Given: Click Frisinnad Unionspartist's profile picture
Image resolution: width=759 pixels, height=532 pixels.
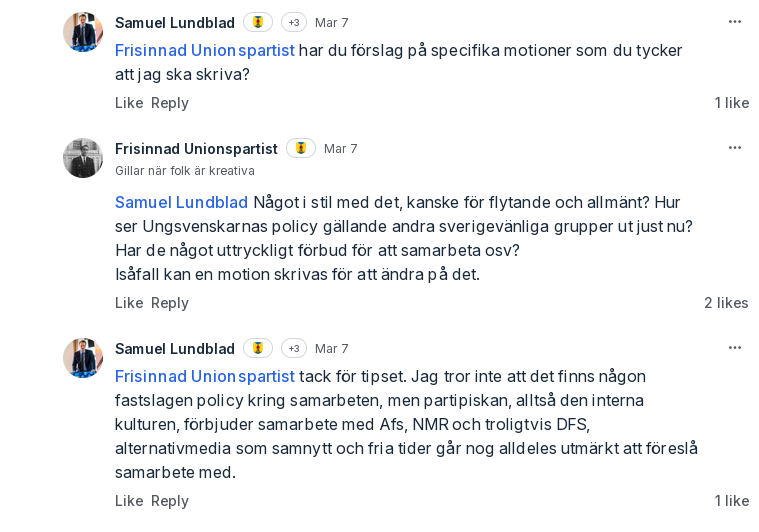Looking at the screenshot, I should pos(83,158).
